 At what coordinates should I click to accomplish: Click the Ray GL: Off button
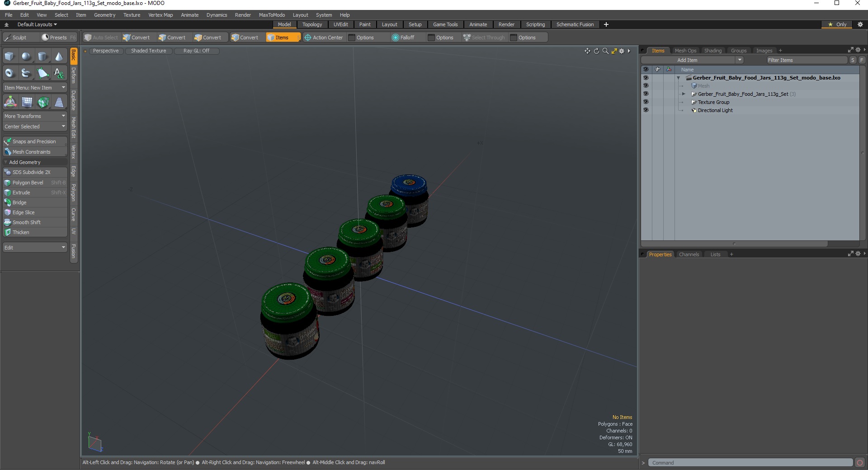pos(197,51)
